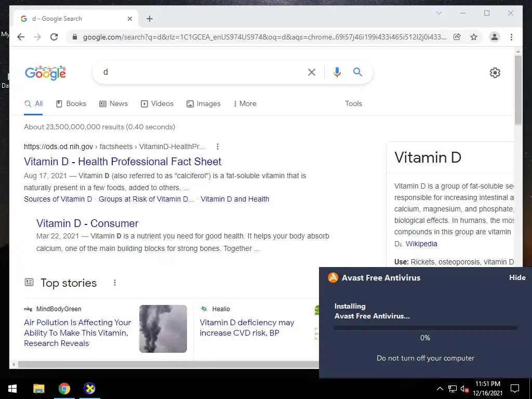This screenshot has height=399, width=532.
Task: Open the taskbar clock and date
Action: click(488, 389)
